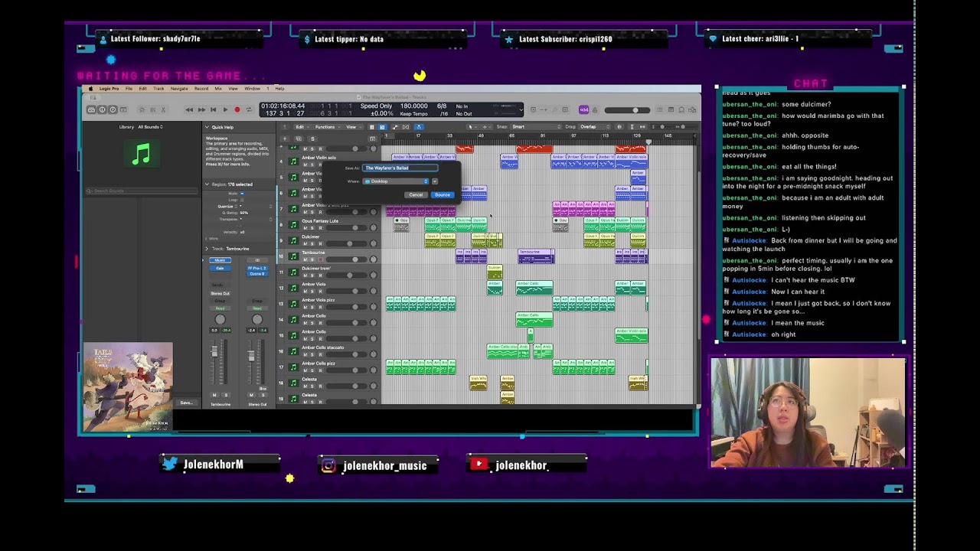
Task: Open the Note Pads icon
Action: pyautogui.click(x=671, y=109)
